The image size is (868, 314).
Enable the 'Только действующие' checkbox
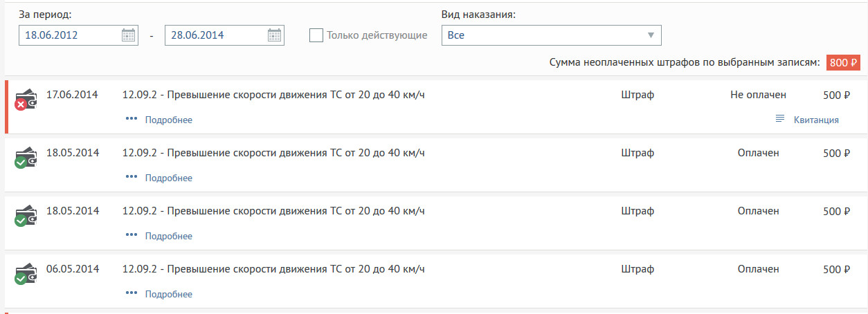coord(316,35)
